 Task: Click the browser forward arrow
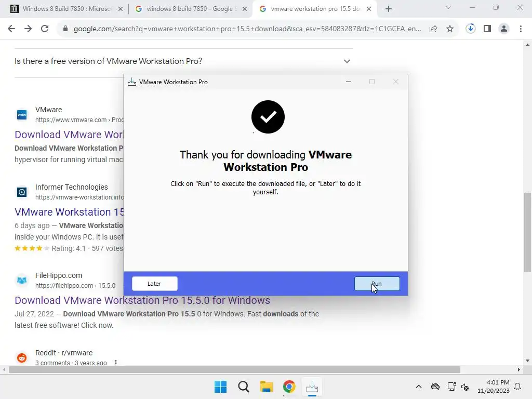(x=28, y=29)
